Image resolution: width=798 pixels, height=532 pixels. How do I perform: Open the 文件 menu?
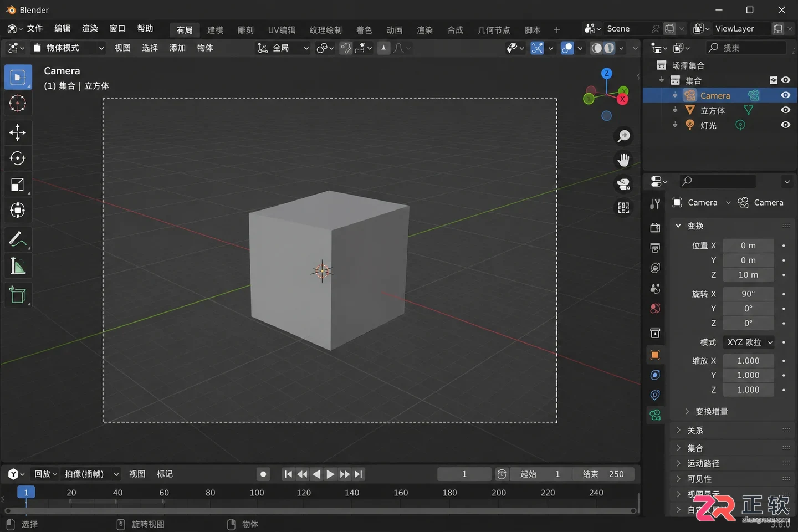point(35,29)
